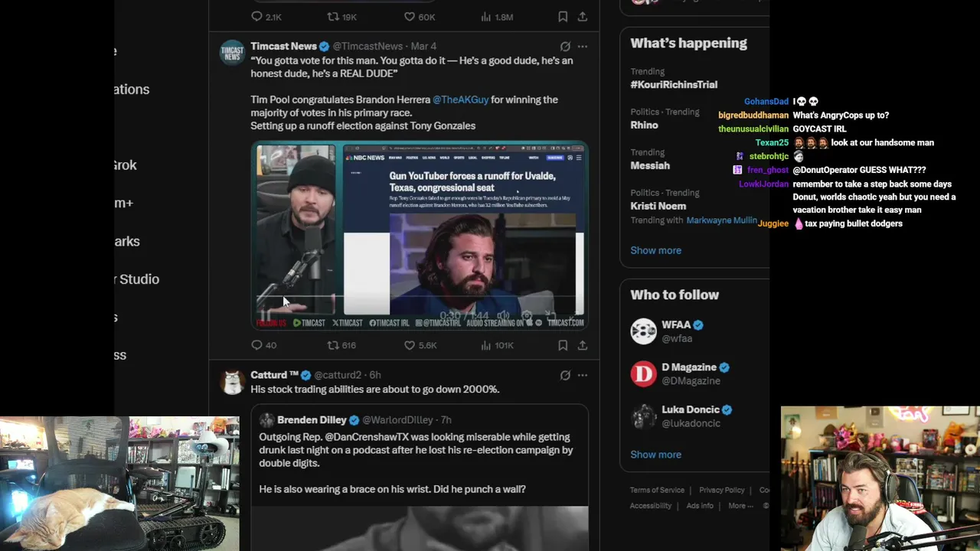Screen dimensions: 980x551
Task: View analytics of Timcast News tweet (101K)
Action: (497, 345)
